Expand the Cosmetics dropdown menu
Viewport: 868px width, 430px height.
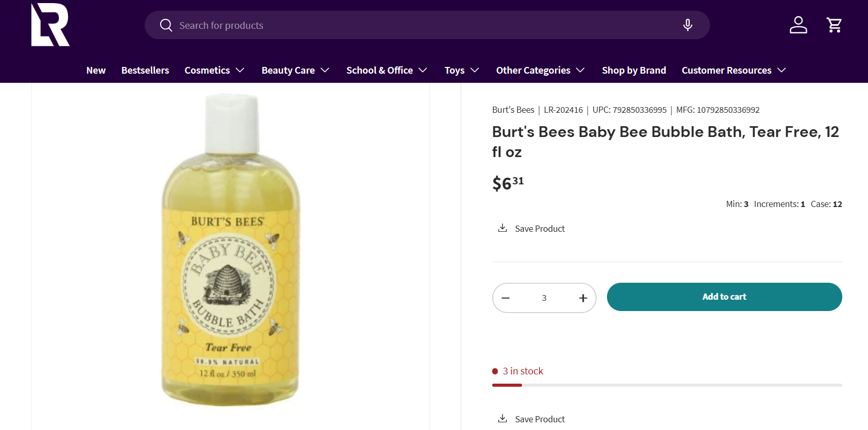[214, 70]
